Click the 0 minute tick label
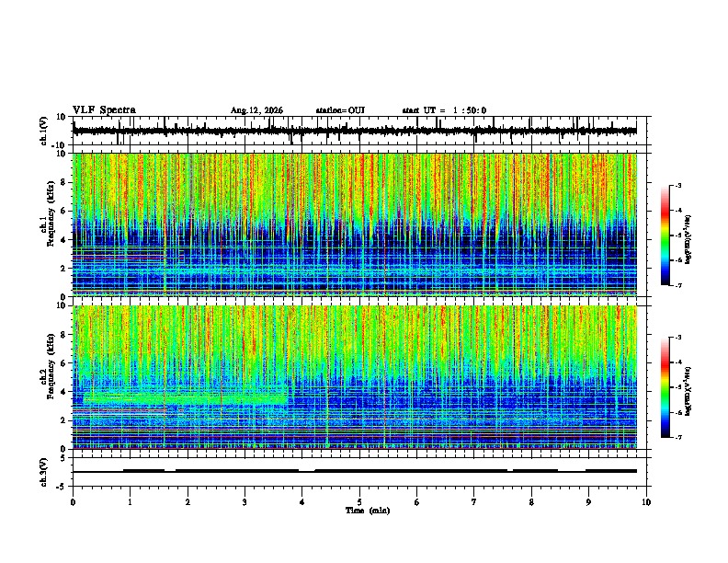 [73, 502]
